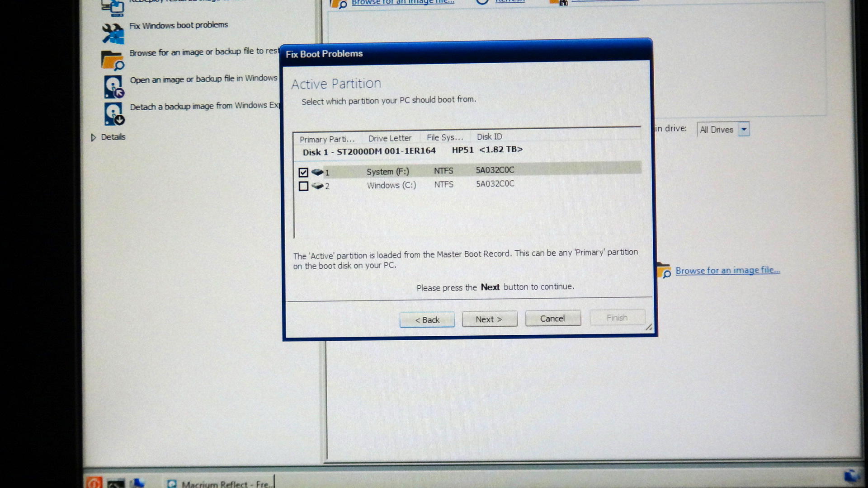868x488 pixels.
Task: Click the network computers icon in the taskbar
Action: click(x=137, y=483)
